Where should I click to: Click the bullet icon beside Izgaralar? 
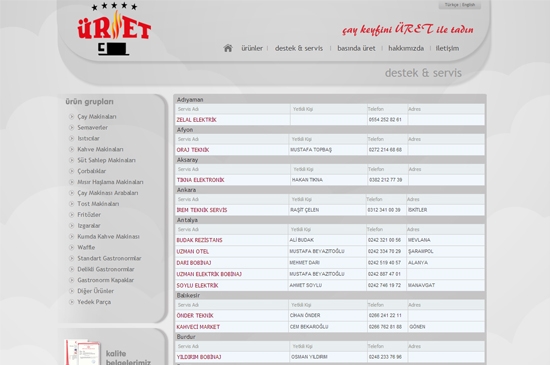[x=71, y=225]
